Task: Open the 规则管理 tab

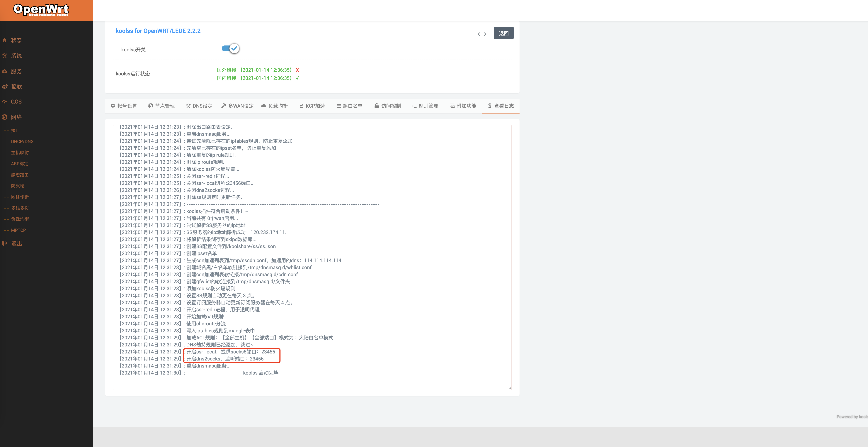Action: pos(425,106)
